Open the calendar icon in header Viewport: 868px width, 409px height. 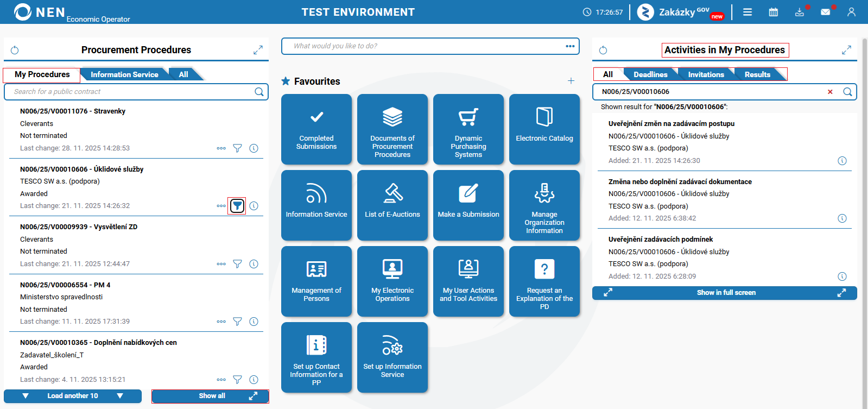click(774, 12)
